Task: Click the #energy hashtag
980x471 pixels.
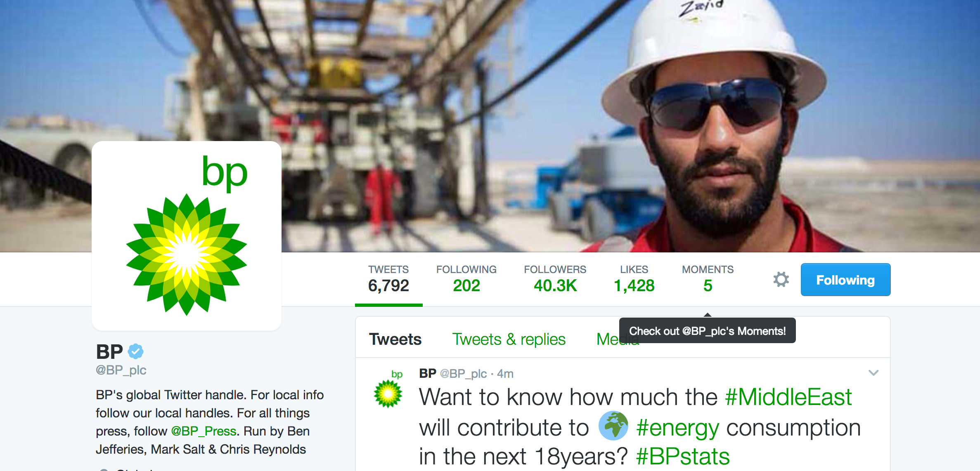Action: tap(677, 428)
